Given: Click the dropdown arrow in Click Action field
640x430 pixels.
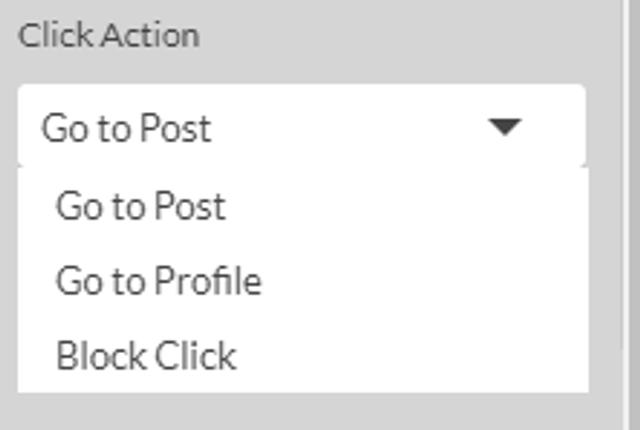Looking at the screenshot, I should [505, 127].
